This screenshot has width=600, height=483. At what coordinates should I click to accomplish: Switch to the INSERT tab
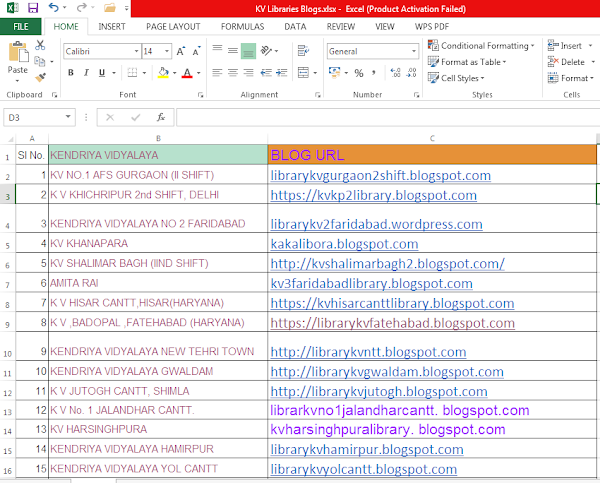click(112, 26)
